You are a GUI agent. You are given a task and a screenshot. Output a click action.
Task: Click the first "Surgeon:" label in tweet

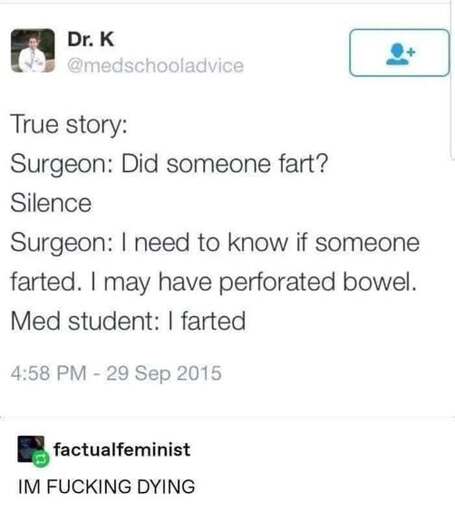62,164
